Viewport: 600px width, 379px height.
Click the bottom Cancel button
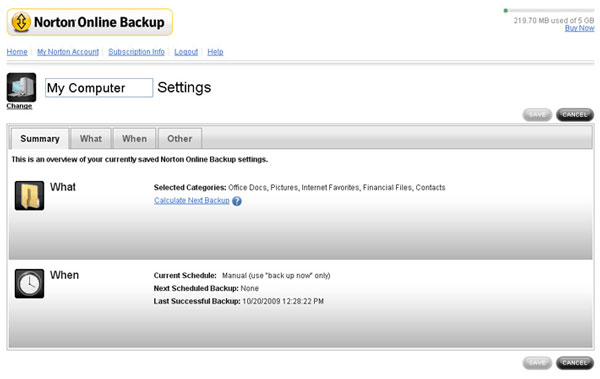pyautogui.click(x=575, y=363)
